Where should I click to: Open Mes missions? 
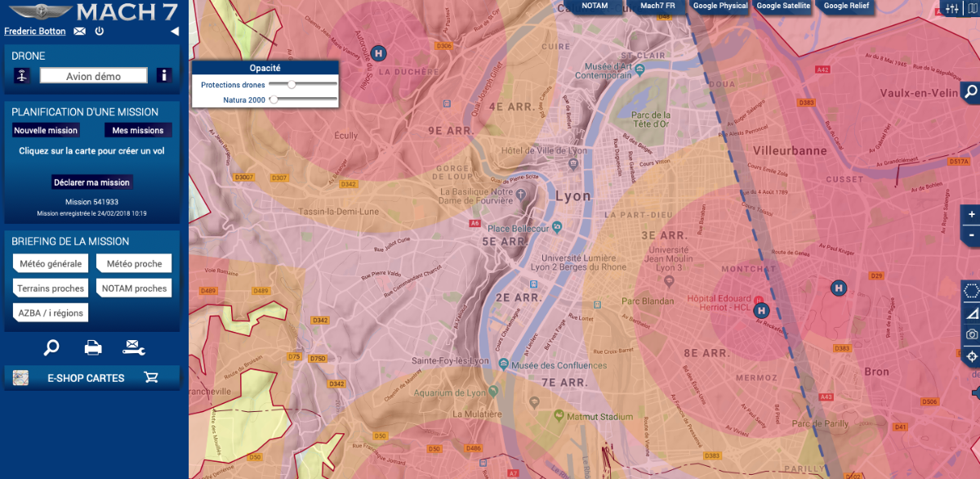point(138,131)
